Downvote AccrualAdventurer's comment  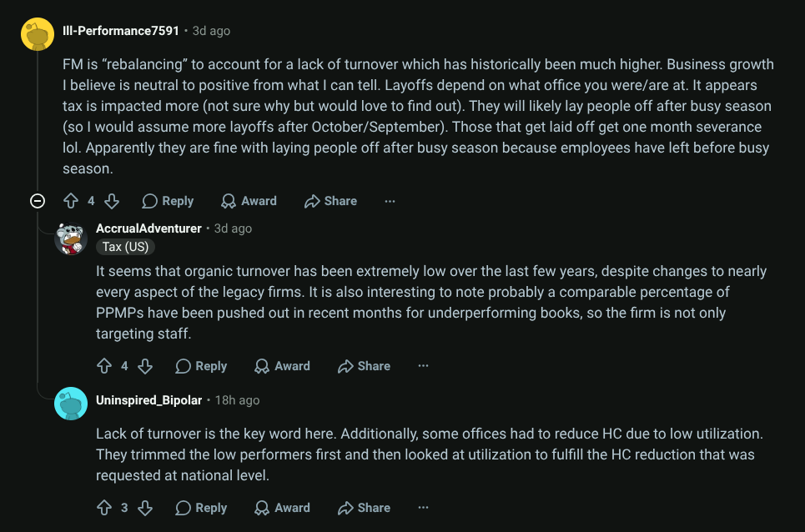(145, 366)
